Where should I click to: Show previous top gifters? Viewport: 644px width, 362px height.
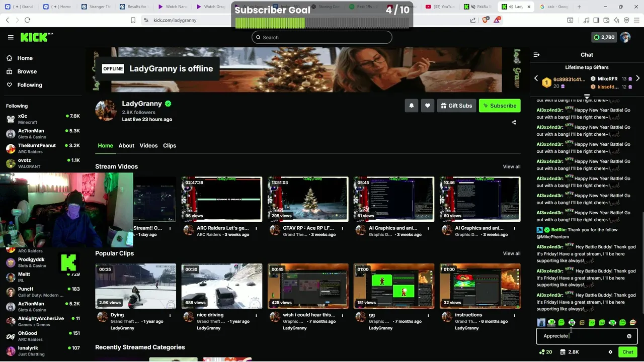pyautogui.click(x=536, y=78)
